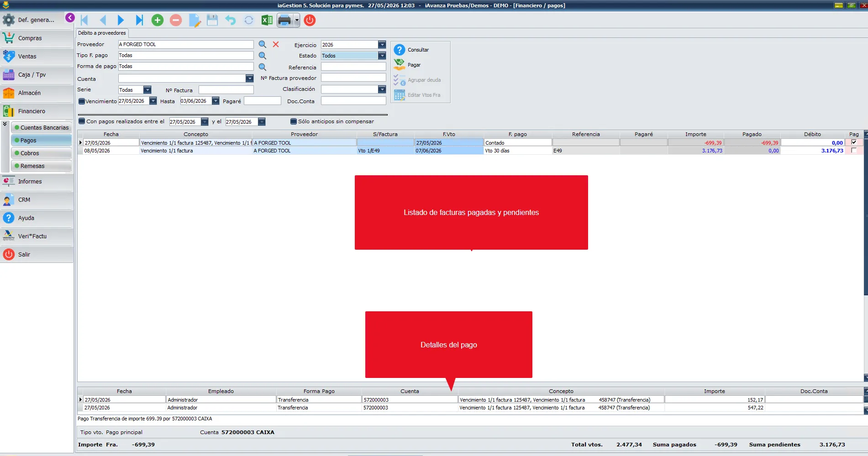Search Proveedor with magnifier icon

click(263, 44)
